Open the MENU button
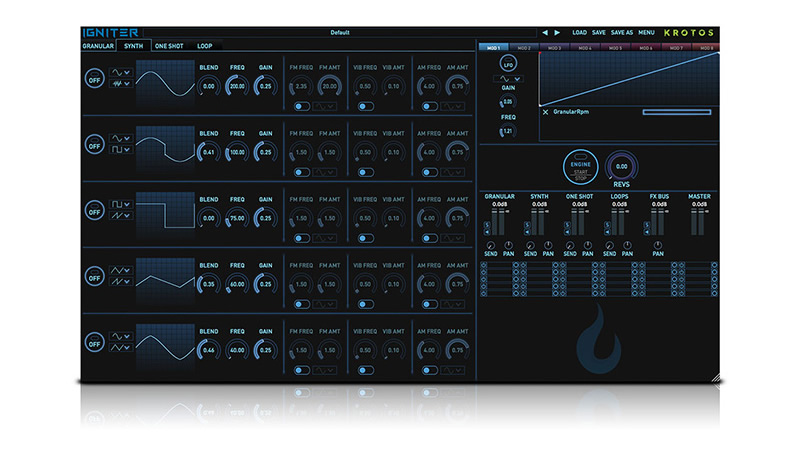The width and height of the screenshot is (800, 462). coord(646,33)
